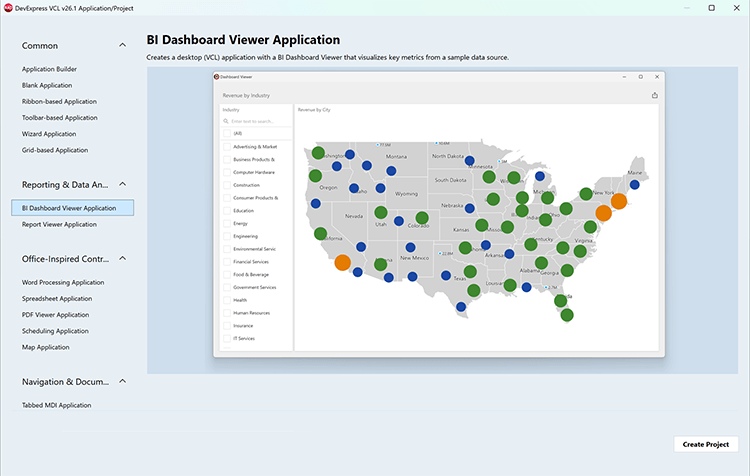The image size is (750, 476).
Task: Maximize the Application/Project window
Action: (711, 8)
